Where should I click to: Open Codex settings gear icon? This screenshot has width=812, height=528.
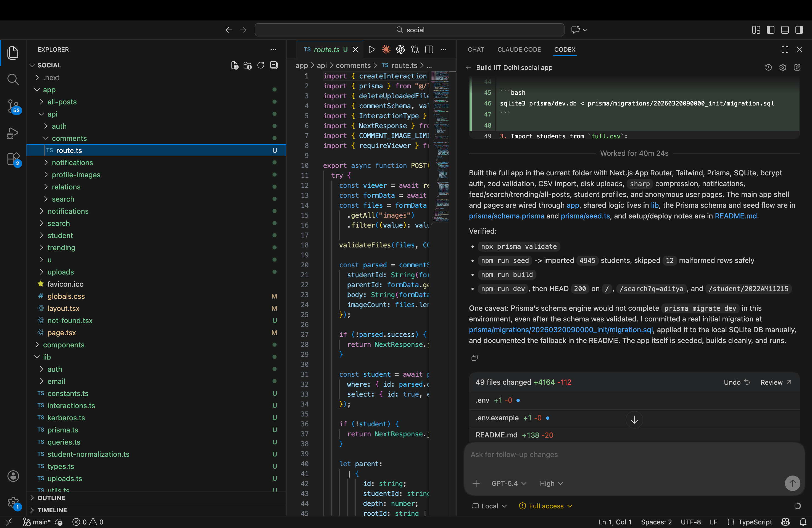click(783, 68)
